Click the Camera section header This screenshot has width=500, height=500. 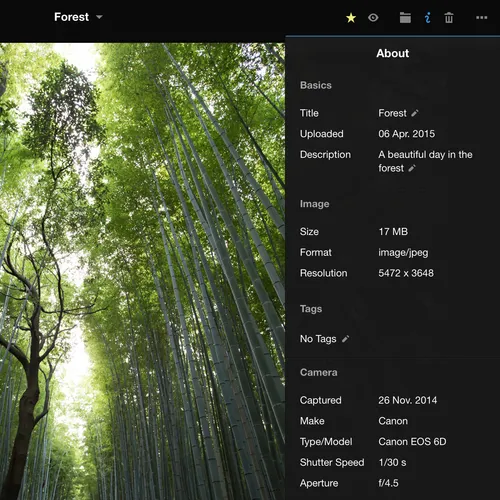point(318,372)
